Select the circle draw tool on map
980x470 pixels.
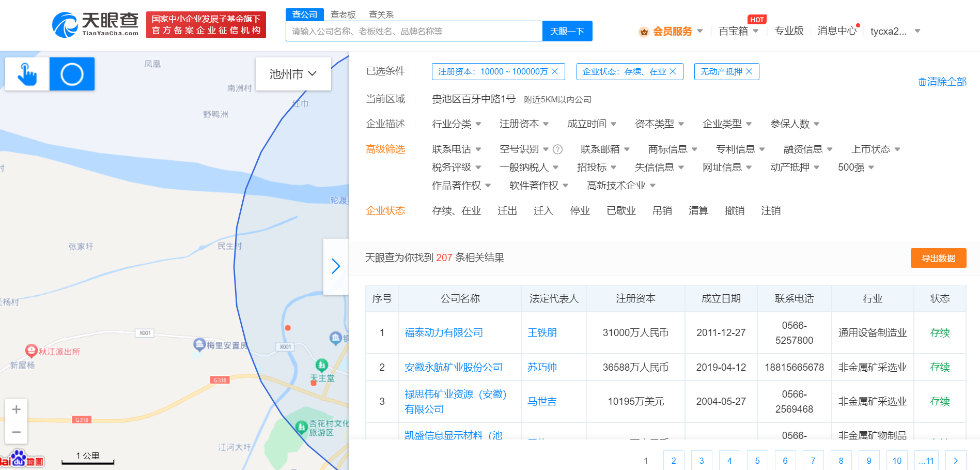point(72,74)
